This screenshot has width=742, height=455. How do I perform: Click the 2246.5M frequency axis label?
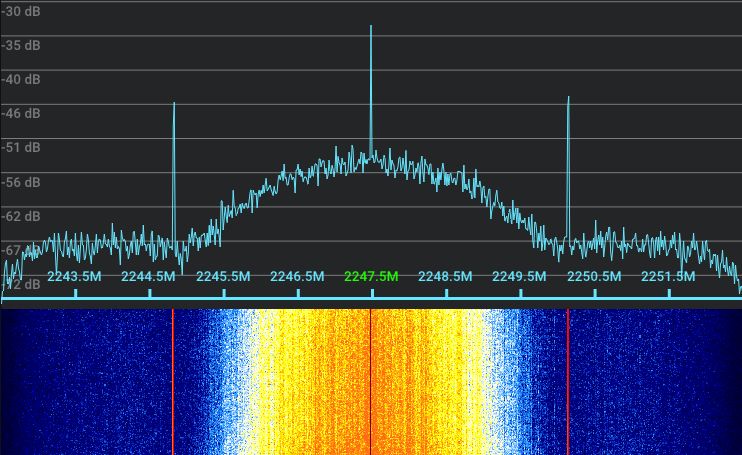tap(297, 276)
